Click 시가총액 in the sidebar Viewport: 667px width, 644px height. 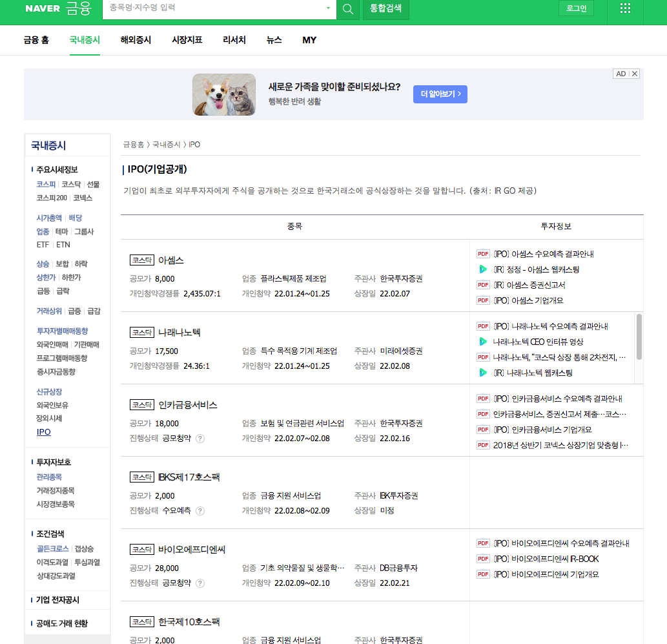pyautogui.click(x=49, y=218)
